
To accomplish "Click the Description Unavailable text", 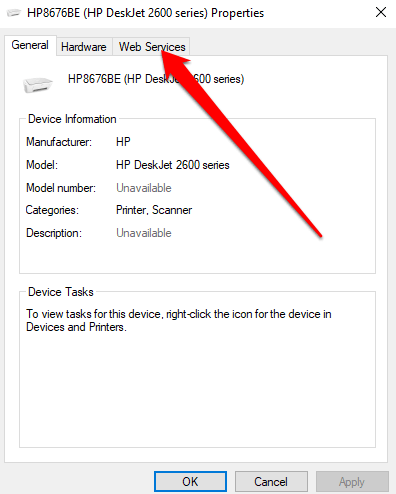I will (144, 233).
